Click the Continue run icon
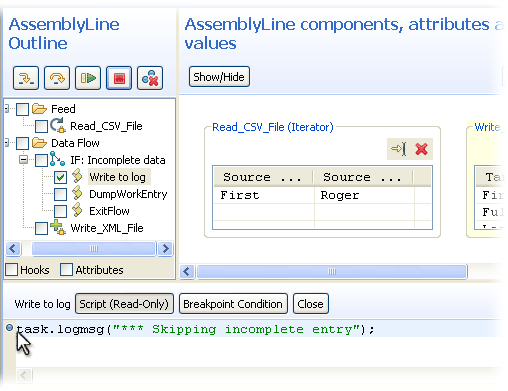 [88, 78]
